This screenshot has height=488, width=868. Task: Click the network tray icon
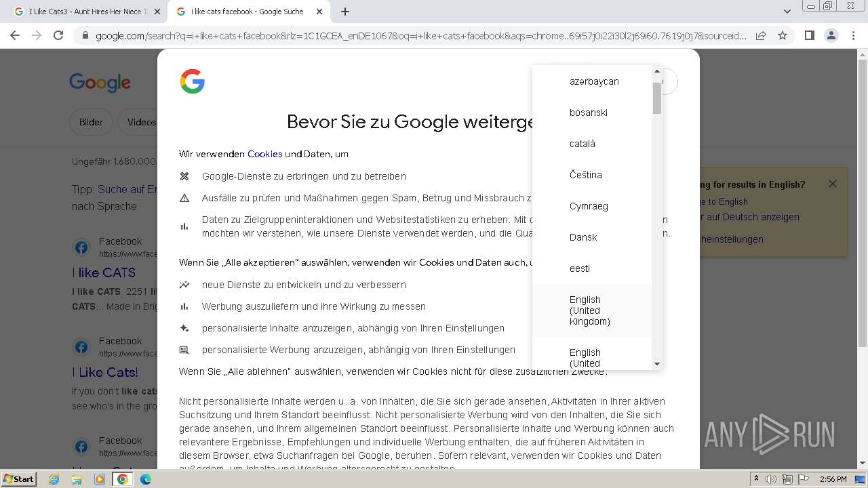click(787, 479)
